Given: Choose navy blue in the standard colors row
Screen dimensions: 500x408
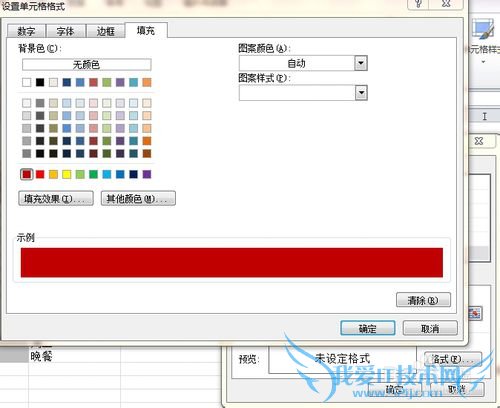Looking at the screenshot, I should (x=133, y=174).
